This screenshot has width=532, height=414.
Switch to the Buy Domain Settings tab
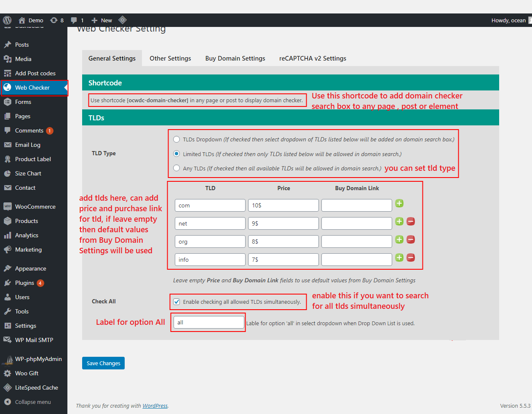pos(235,58)
